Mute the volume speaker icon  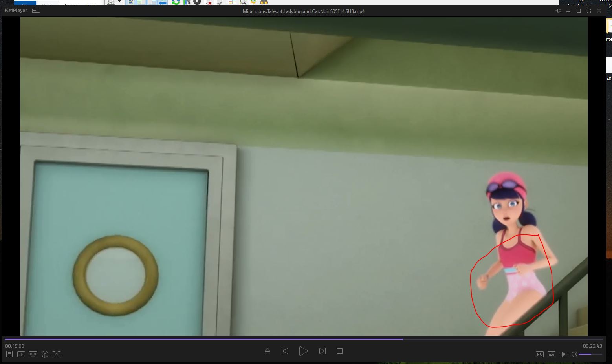tap(573, 354)
